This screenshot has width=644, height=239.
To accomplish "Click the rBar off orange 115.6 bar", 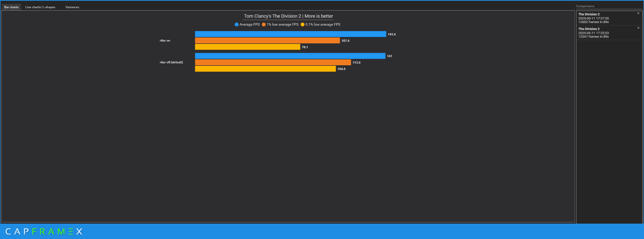I will coord(273,62).
